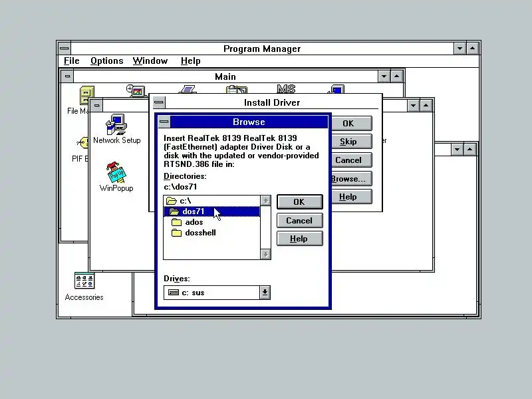Click the directory list scroll down arrow

[x=265, y=254]
